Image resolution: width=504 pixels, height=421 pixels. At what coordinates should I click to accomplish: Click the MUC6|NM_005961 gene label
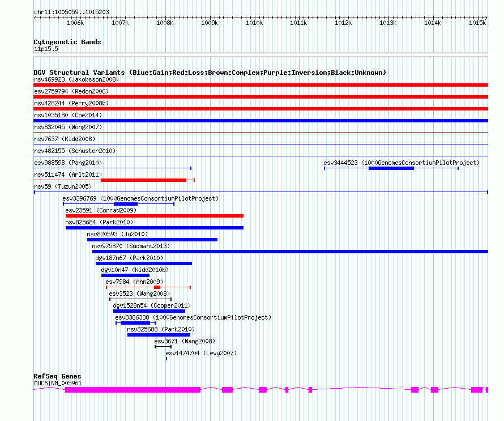pos(58,384)
